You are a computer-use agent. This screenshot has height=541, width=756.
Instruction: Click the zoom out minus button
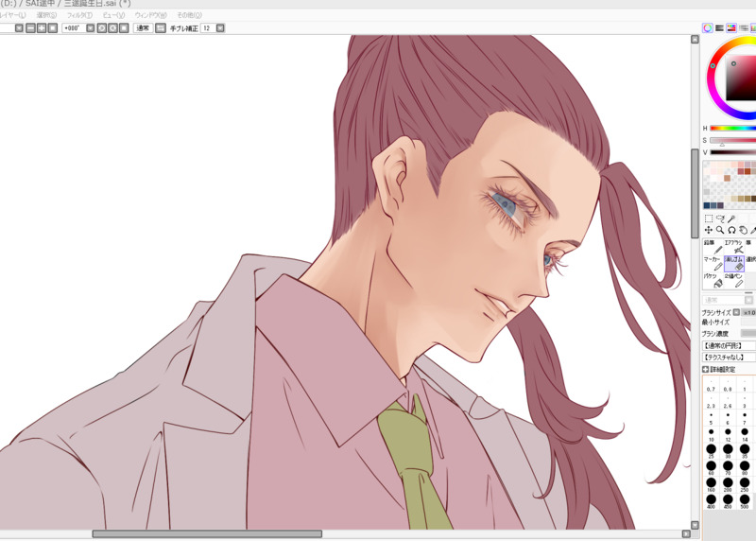(x=30, y=28)
